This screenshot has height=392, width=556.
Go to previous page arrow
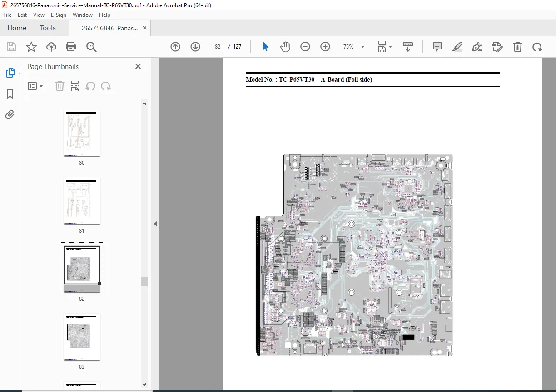(175, 47)
